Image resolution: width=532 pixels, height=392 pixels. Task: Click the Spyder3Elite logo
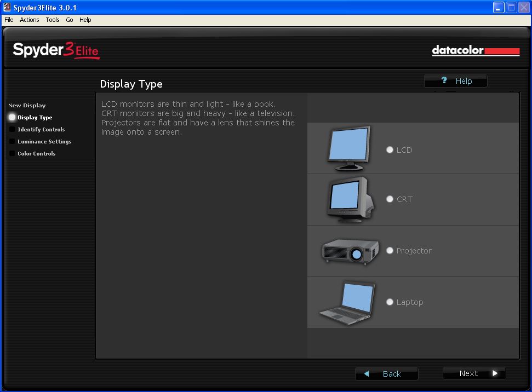point(56,50)
